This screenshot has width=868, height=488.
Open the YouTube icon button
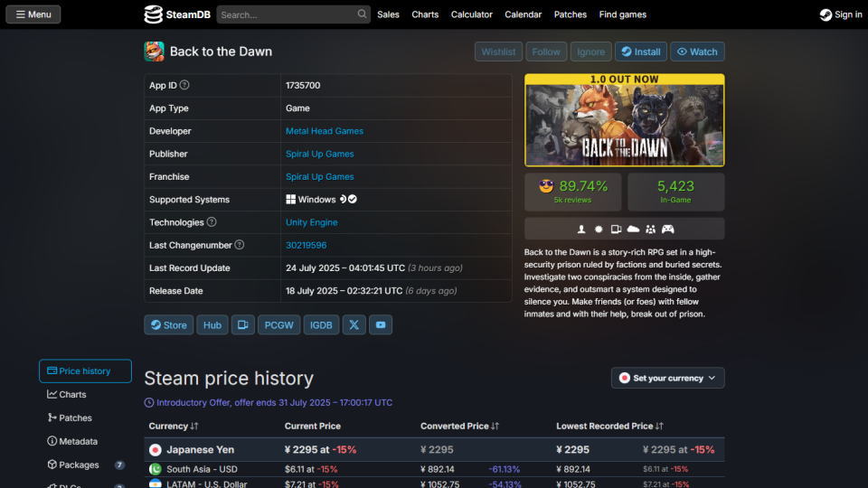click(381, 324)
